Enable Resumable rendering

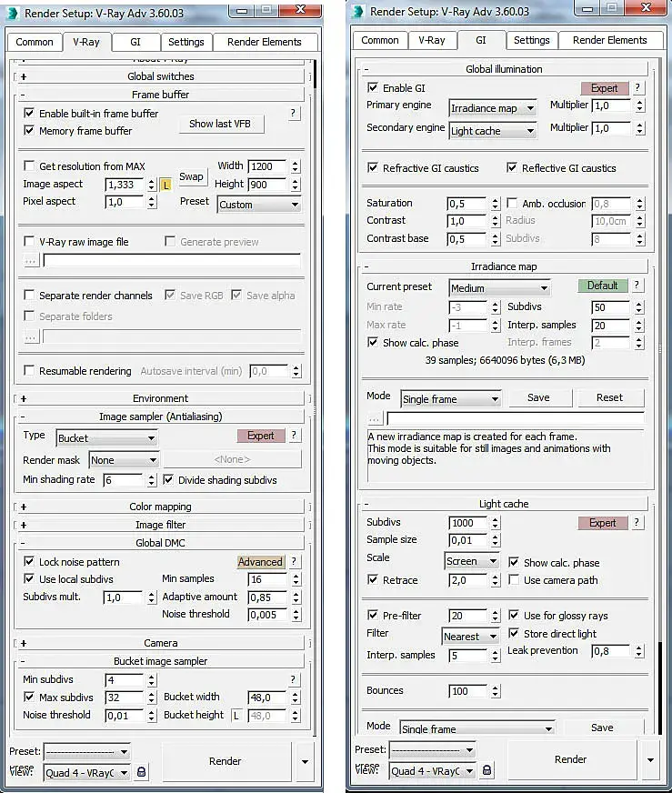[29, 371]
